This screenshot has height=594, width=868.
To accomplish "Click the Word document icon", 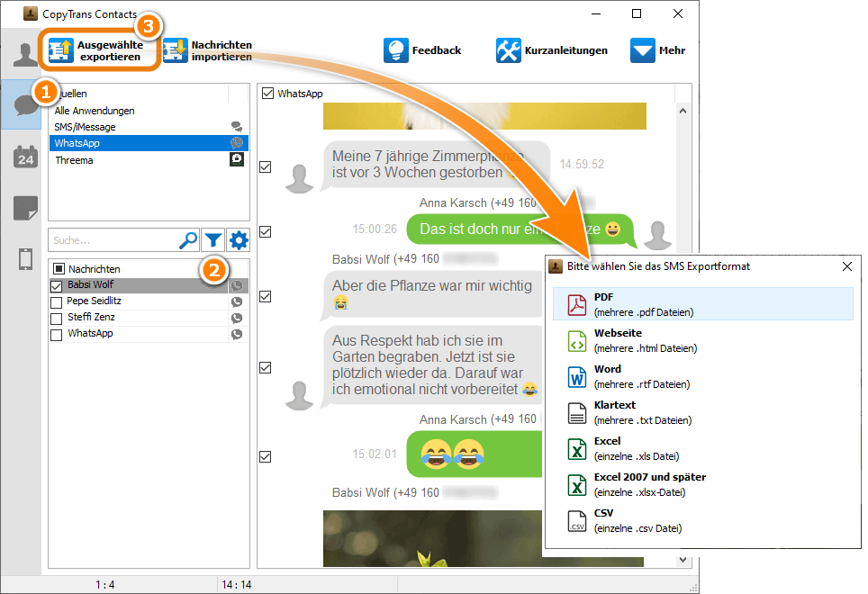I will pos(577,377).
